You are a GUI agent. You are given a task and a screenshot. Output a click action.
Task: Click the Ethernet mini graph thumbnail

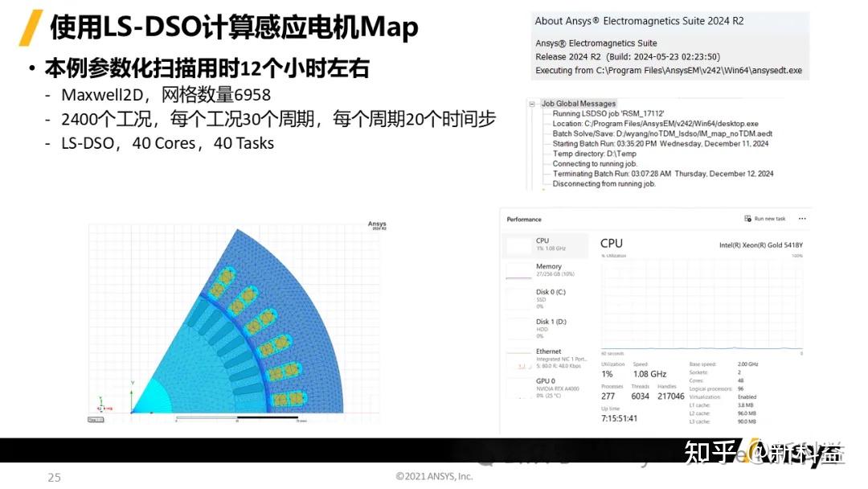pyautogui.click(x=519, y=360)
